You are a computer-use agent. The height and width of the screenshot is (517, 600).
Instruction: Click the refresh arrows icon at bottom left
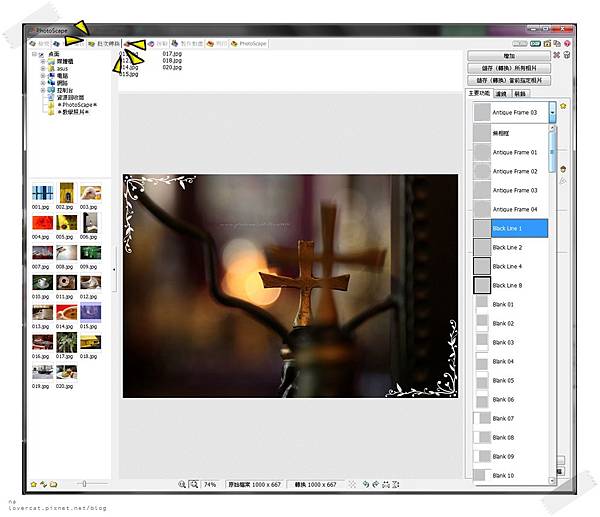tap(43, 484)
